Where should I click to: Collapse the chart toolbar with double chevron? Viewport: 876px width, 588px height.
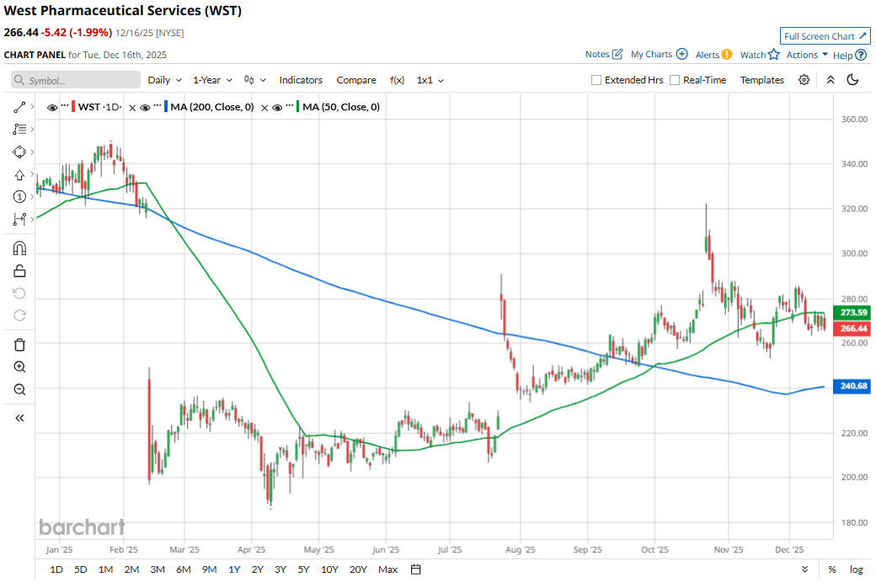pos(831,80)
